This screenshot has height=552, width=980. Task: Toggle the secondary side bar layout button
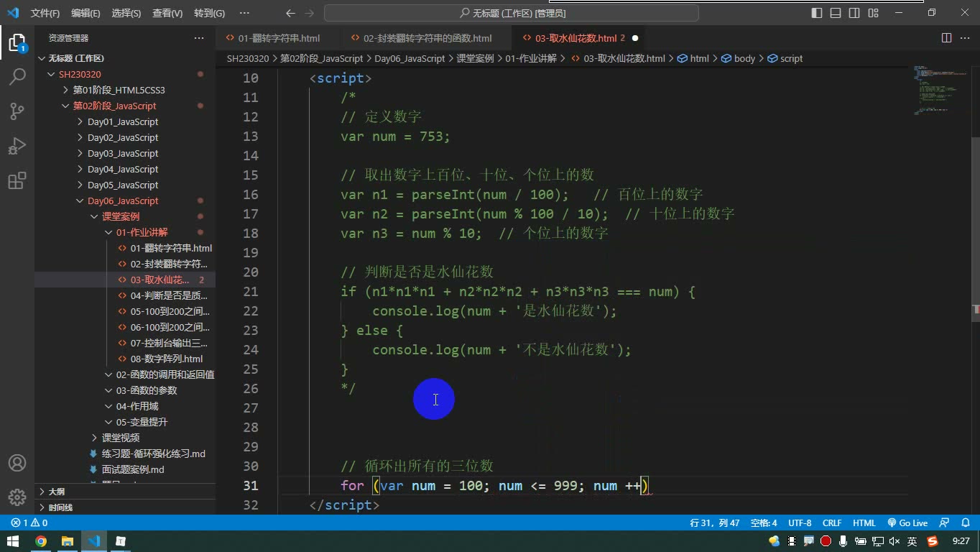(x=854, y=13)
